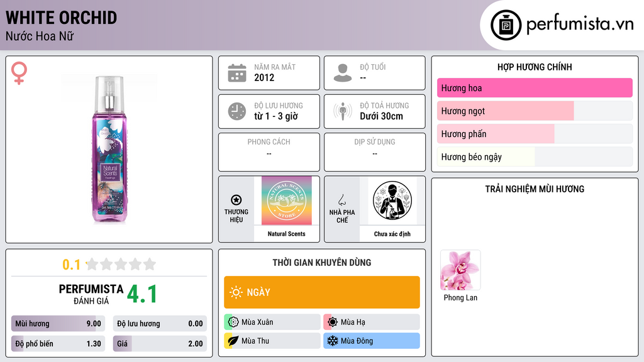Click the Mùi hương 9.00 score bar
This screenshot has height=362, width=644.
[58, 324]
